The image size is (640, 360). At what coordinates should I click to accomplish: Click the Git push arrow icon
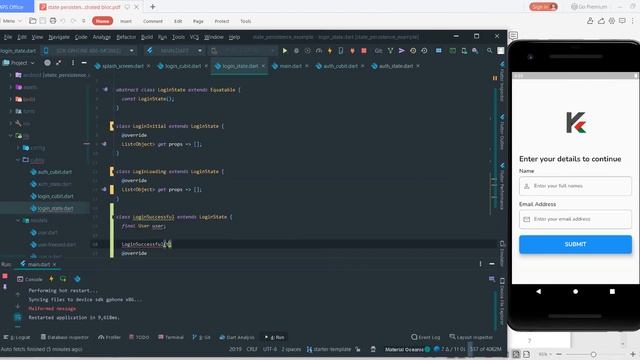pos(402,51)
